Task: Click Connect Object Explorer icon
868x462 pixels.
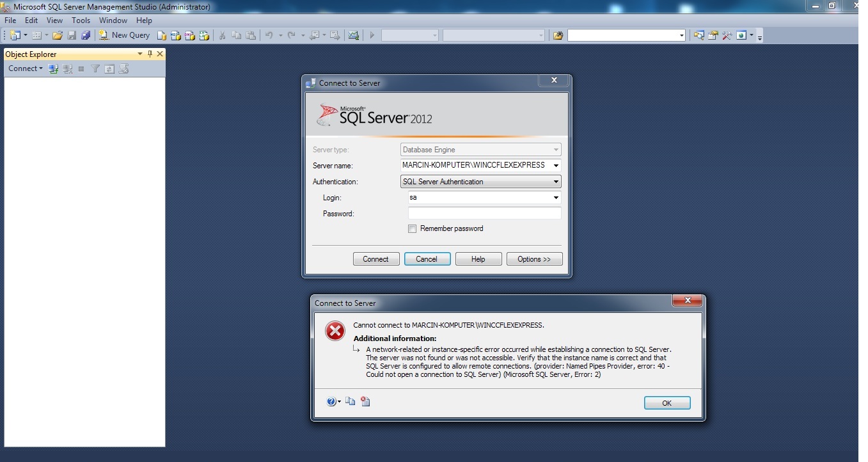Action: tap(54, 68)
